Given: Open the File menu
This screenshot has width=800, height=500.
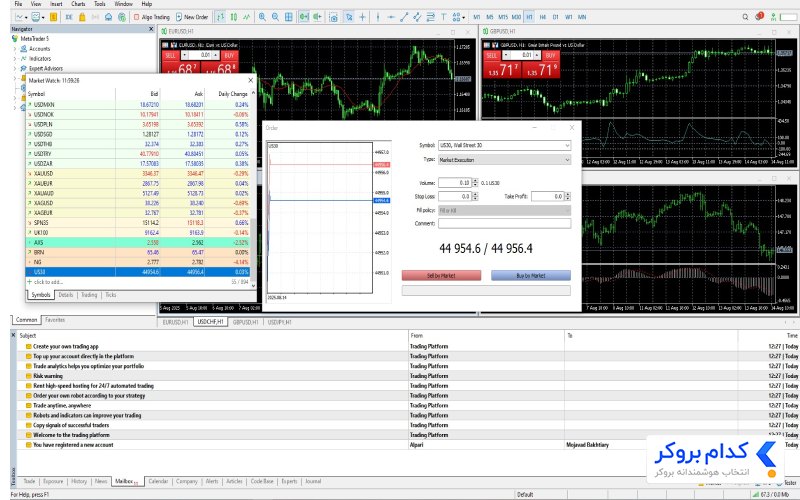Looking at the screenshot, I should pyautogui.click(x=18, y=4).
